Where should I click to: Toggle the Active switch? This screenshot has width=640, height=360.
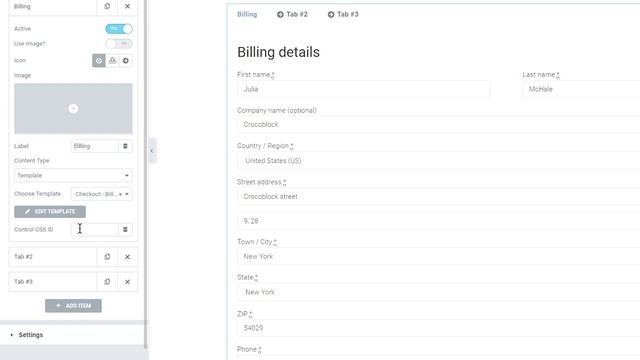click(119, 29)
